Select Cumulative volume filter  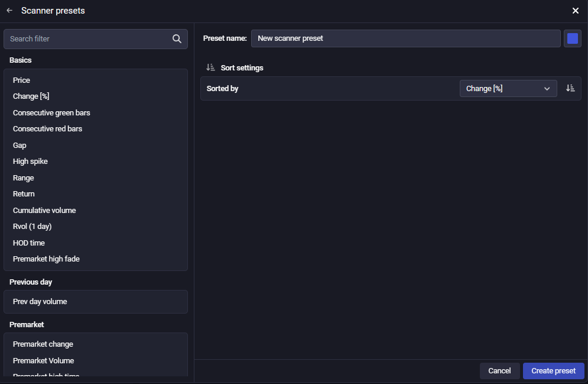44,211
